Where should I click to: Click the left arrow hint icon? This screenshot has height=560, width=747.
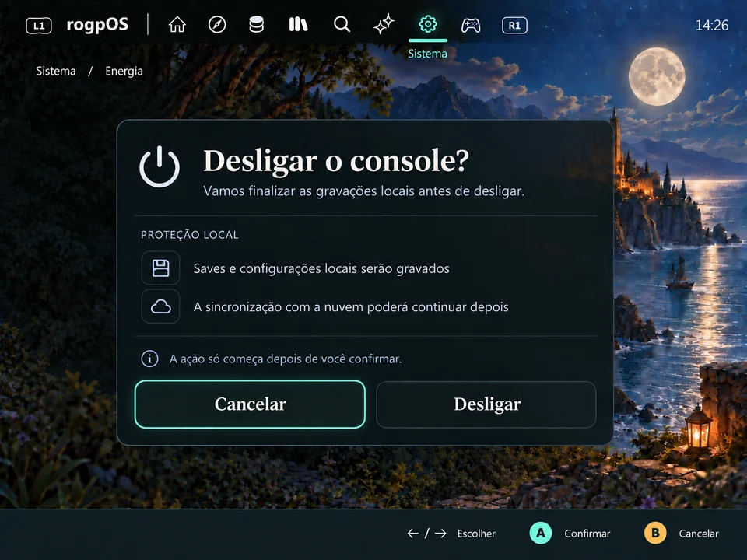coord(413,534)
